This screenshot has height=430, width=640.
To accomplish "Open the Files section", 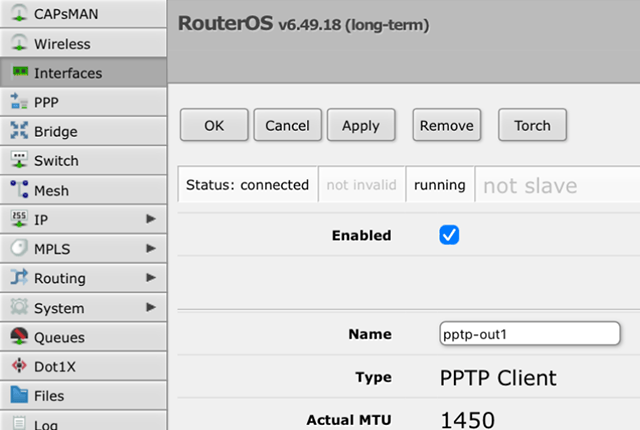I will [83, 396].
